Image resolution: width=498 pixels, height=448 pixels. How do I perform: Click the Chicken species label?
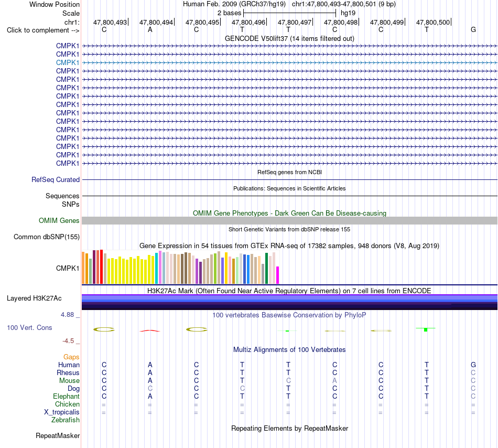click(x=67, y=404)
